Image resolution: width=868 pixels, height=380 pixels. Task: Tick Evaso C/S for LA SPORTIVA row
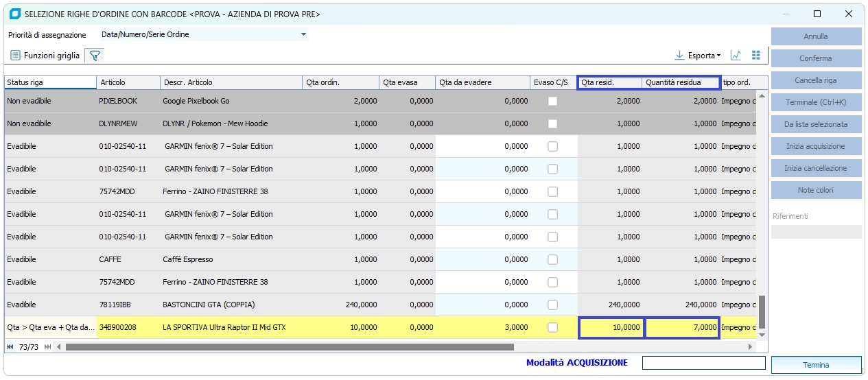coord(552,327)
